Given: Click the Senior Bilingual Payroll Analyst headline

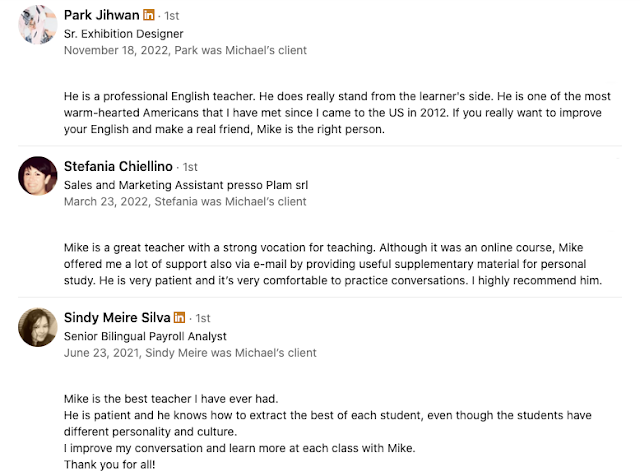Looking at the screenshot, I should (x=145, y=336).
